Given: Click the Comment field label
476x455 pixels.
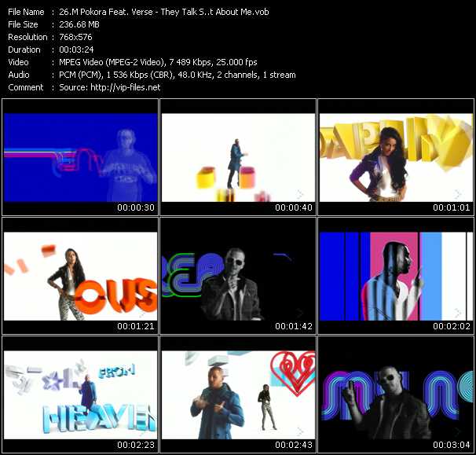Looking at the screenshot, I should [26, 87].
